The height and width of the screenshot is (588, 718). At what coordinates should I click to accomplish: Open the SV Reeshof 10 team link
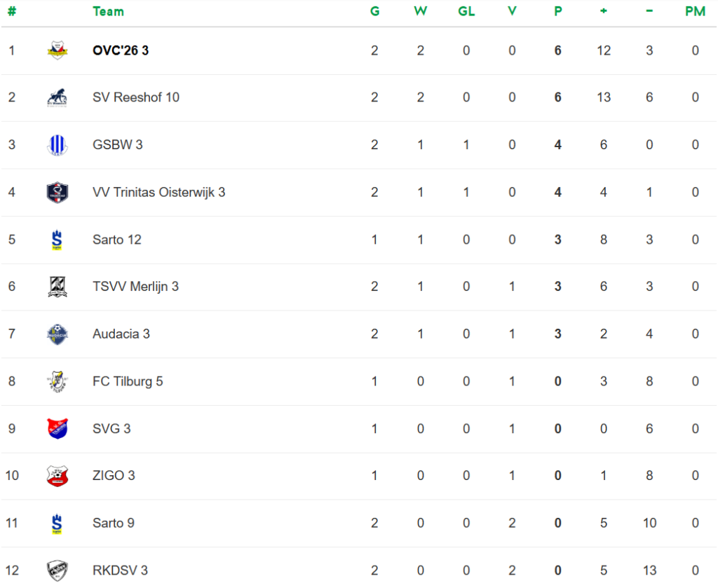coord(136,97)
